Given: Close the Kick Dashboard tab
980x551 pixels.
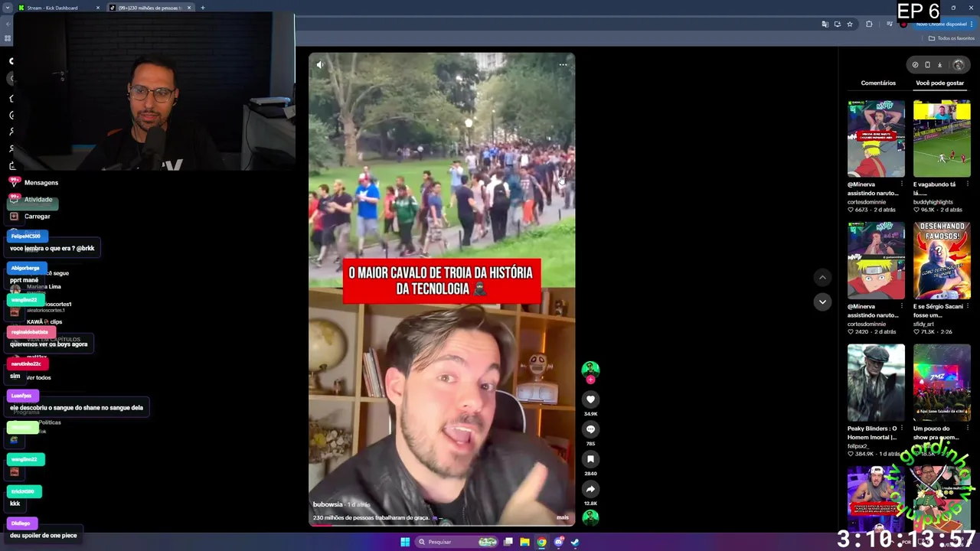Looking at the screenshot, I should point(98,8).
